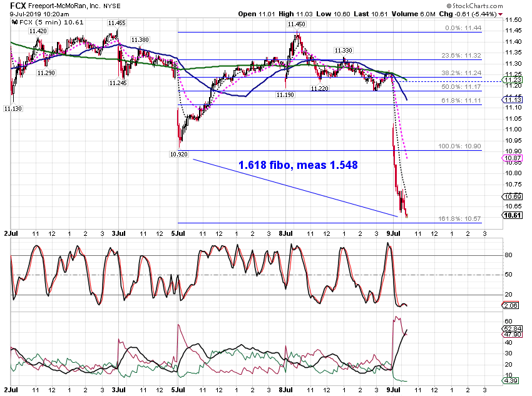The image size is (532, 396).
Task: Click the Chg -0.61 (-5.44%) value
Action: [x=468, y=14]
